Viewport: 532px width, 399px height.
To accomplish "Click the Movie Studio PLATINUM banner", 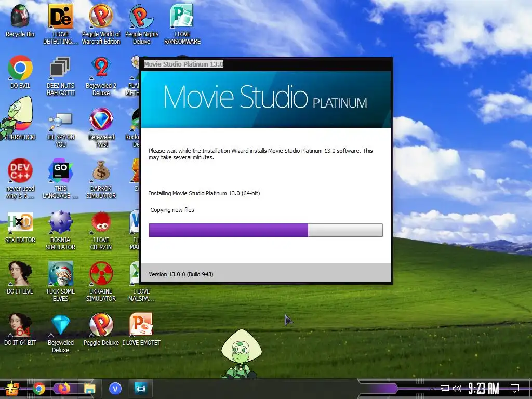I will pos(265,99).
